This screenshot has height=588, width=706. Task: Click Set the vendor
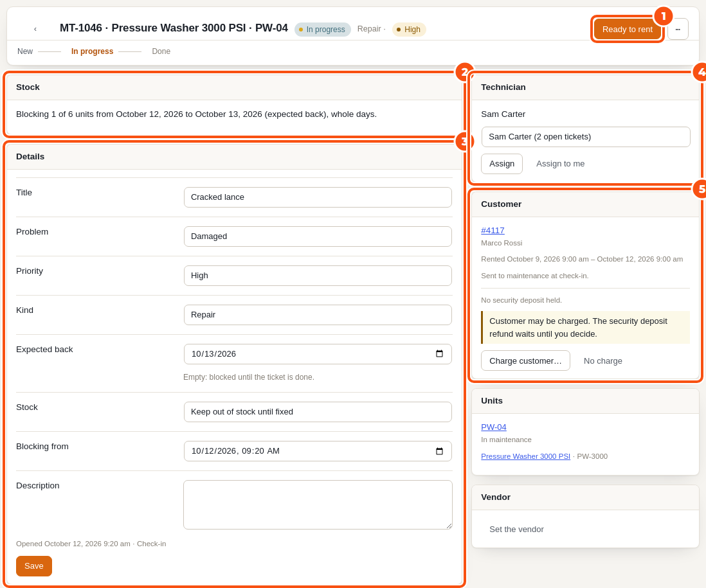click(x=516, y=530)
